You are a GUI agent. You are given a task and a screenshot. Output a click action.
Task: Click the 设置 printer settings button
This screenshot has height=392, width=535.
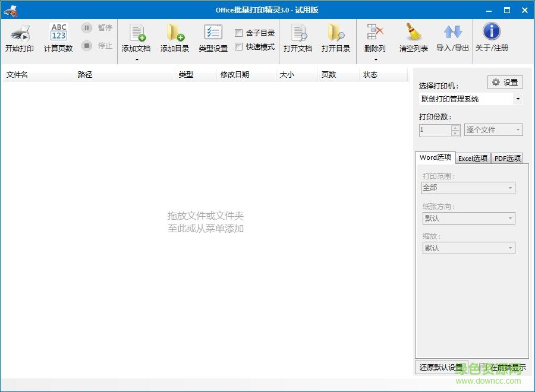click(503, 82)
